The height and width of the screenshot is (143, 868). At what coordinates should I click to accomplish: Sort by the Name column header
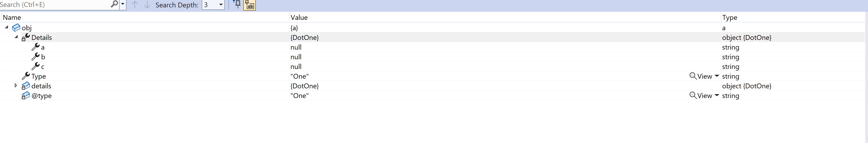[12, 18]
